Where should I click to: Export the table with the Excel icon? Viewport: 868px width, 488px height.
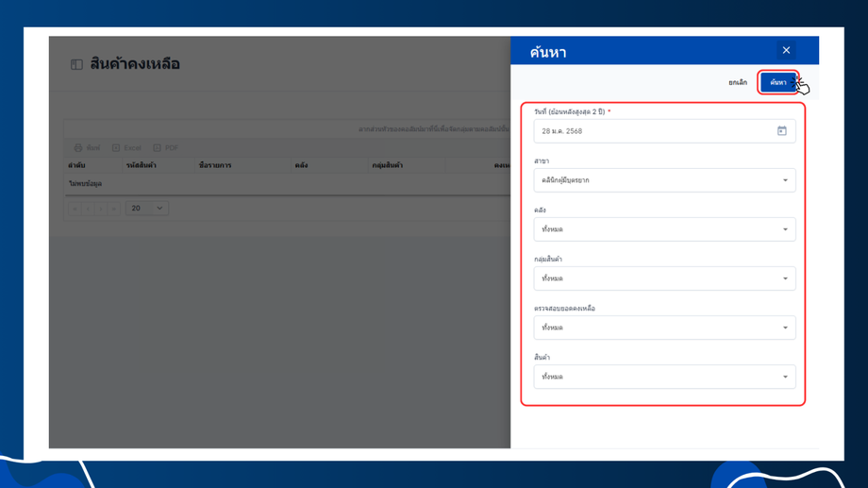(116, 148)
